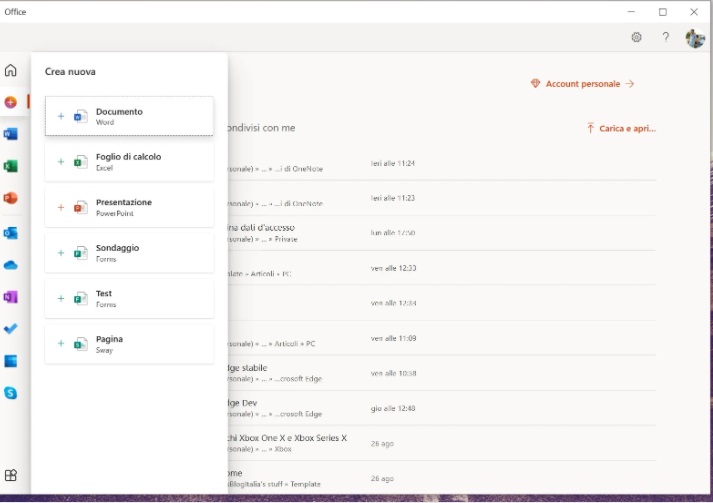Create a new Documento Word
The height and width of the screenshot is (503, 713).
[129, 116]
